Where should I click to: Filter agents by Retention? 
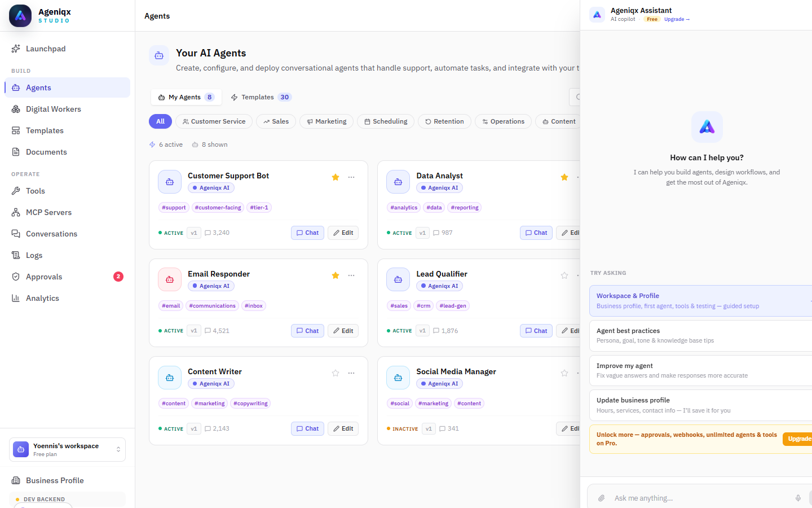(x=444, y=121)
